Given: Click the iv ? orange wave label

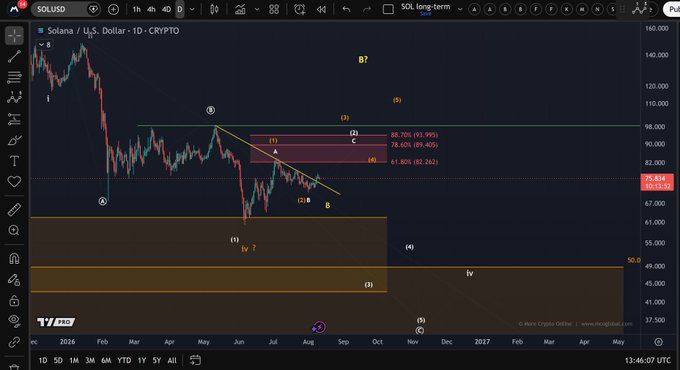Looking at the screenshot, I should tap(248, 249).
